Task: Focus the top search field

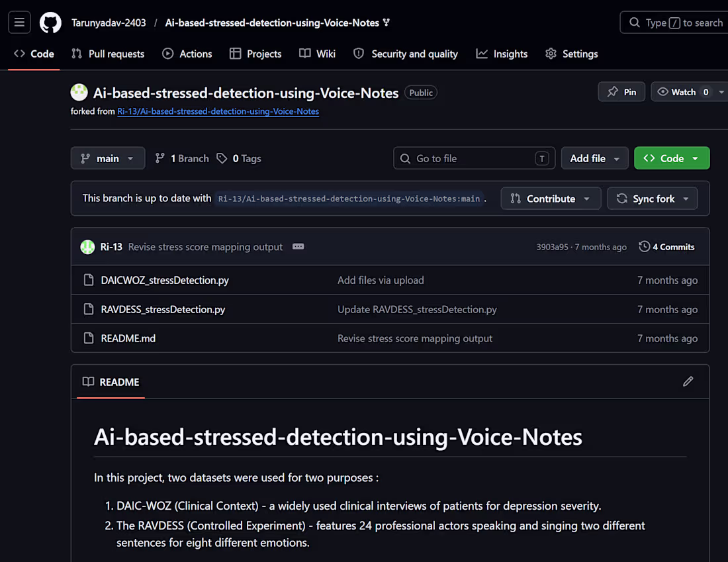Action: [x=676, y=23]
